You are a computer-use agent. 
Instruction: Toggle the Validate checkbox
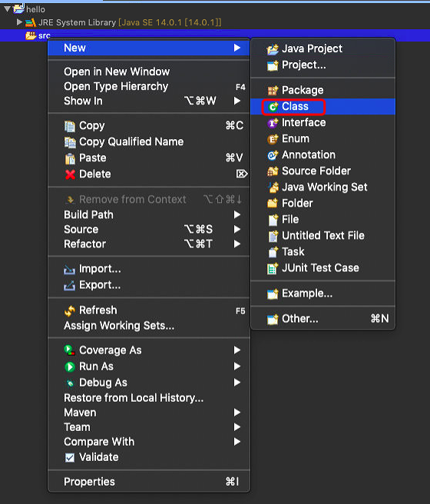[x=70, y=457]
